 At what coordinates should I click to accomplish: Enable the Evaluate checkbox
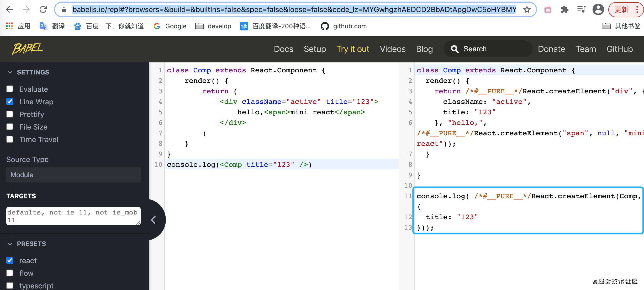[x=10, y=89]
